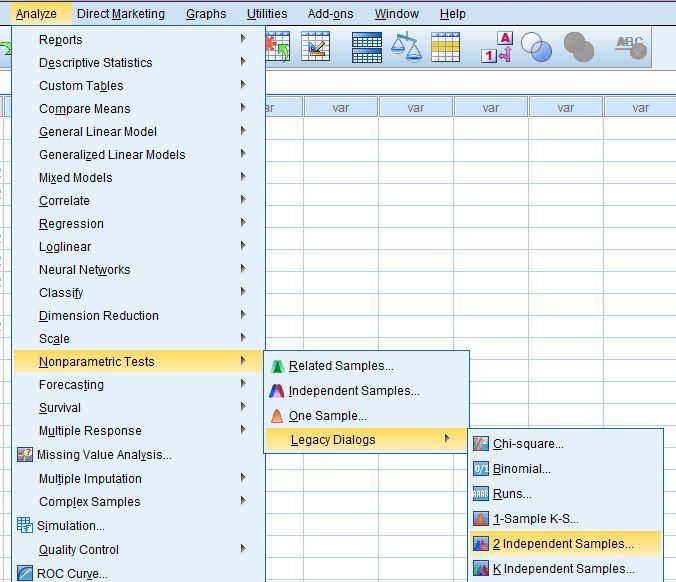The image size is (676, 582).
Task: Click the Chi-square icon
Action: 481,444
